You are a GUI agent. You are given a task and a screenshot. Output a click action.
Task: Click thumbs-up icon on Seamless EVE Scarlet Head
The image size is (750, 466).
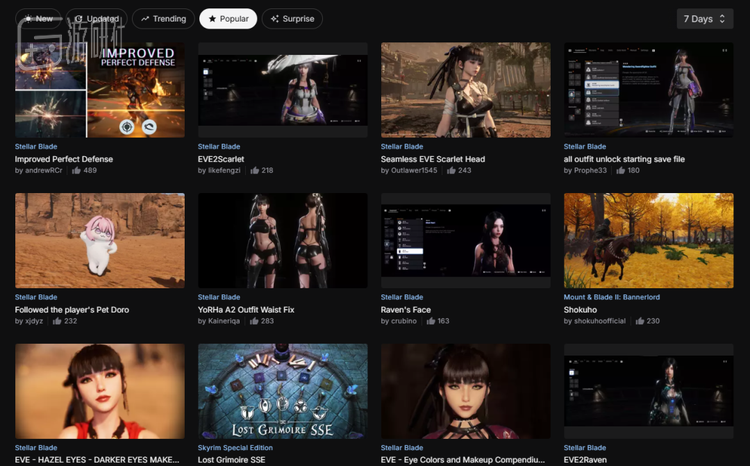click(451, 171)
